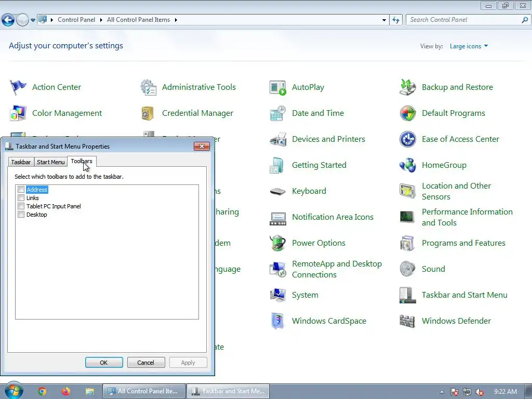
Task: Click the search magnifier icon
Action: coord(525,20)
